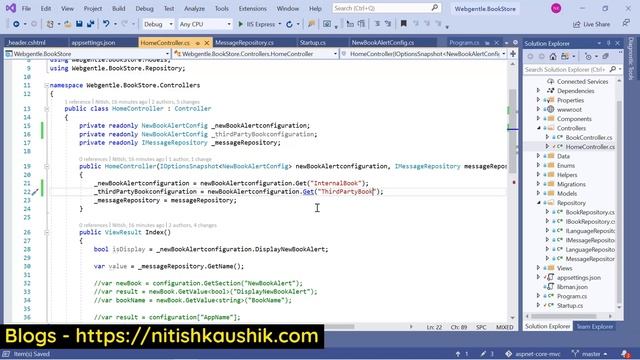The image size is (640, 360).
Task: Click the Open File folder icon
Action: pos(68,24)
